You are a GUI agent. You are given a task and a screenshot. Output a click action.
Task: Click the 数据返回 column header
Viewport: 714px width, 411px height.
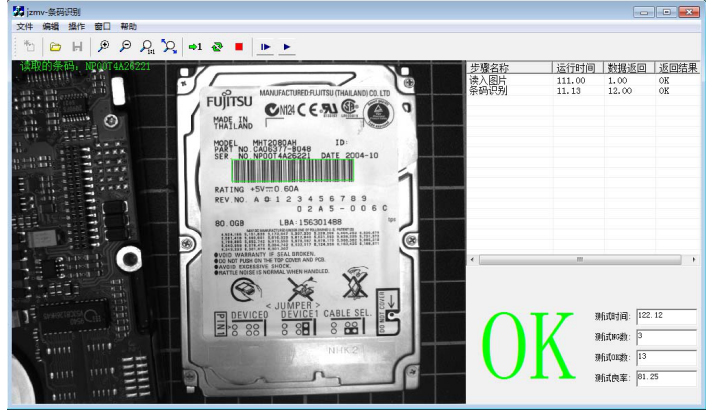coord(629,68)
